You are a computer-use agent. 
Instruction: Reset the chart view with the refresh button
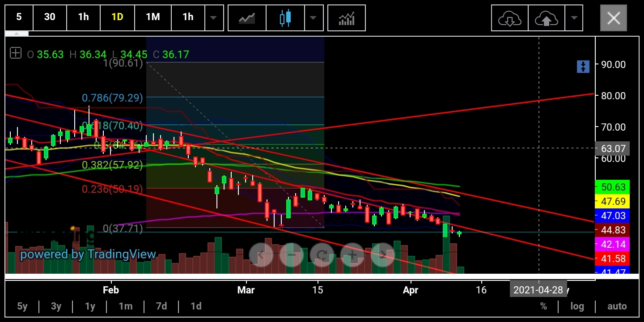coord(322,255)
